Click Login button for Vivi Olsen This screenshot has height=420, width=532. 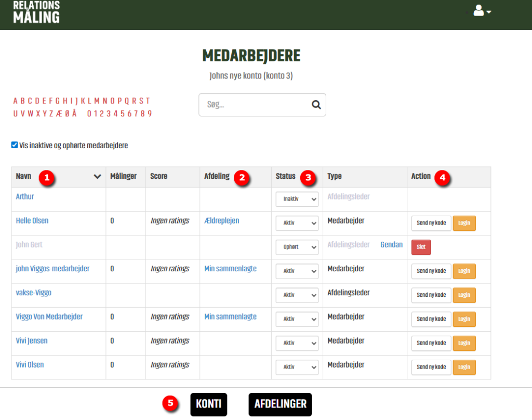pyautogui.click(x=464, y=367)
